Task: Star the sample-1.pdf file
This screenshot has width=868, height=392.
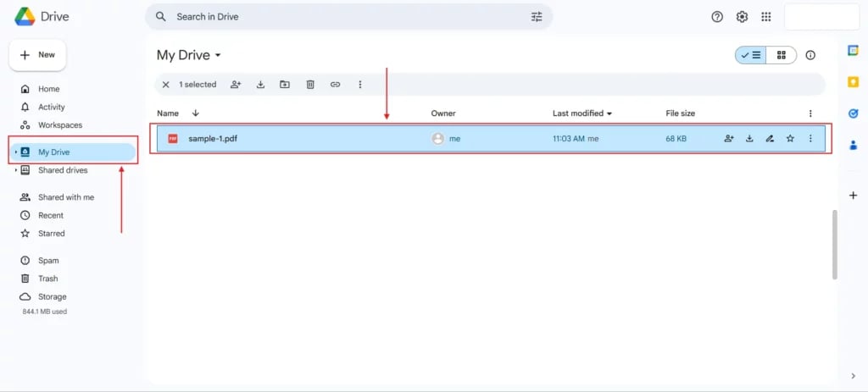Action: click(x=790, y=139)
